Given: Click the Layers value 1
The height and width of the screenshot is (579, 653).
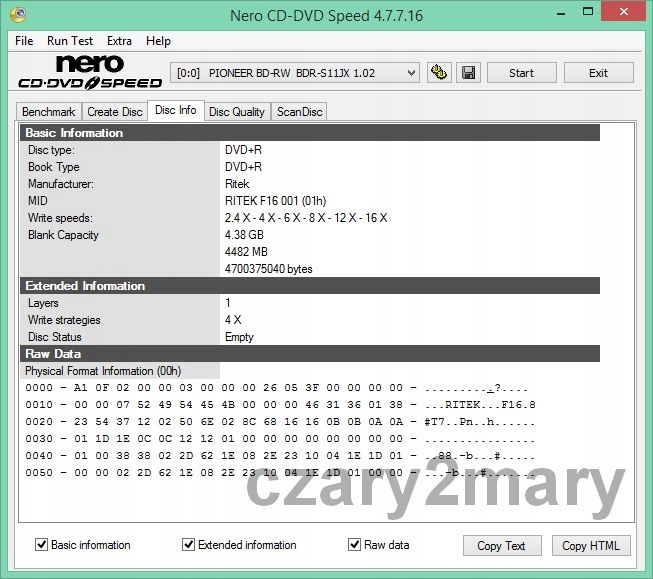Looking at the screenshot, I should click(x=228, y=303).
